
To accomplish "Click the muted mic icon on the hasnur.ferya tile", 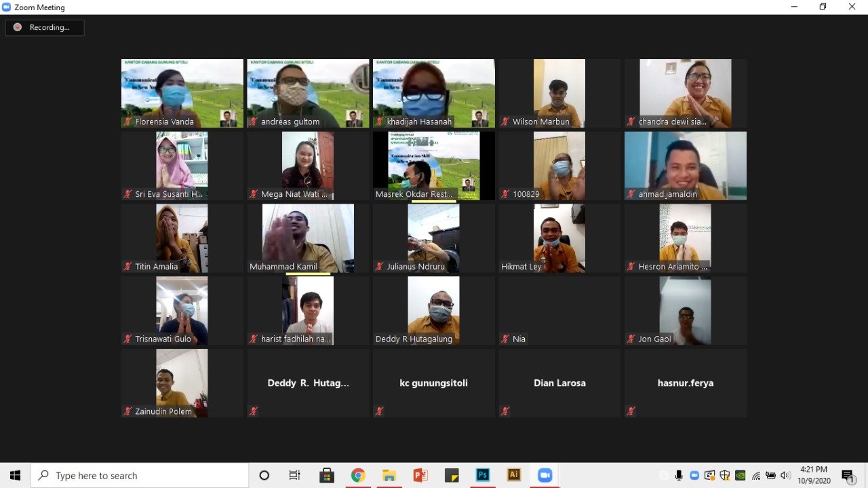I will coord(631,411).
